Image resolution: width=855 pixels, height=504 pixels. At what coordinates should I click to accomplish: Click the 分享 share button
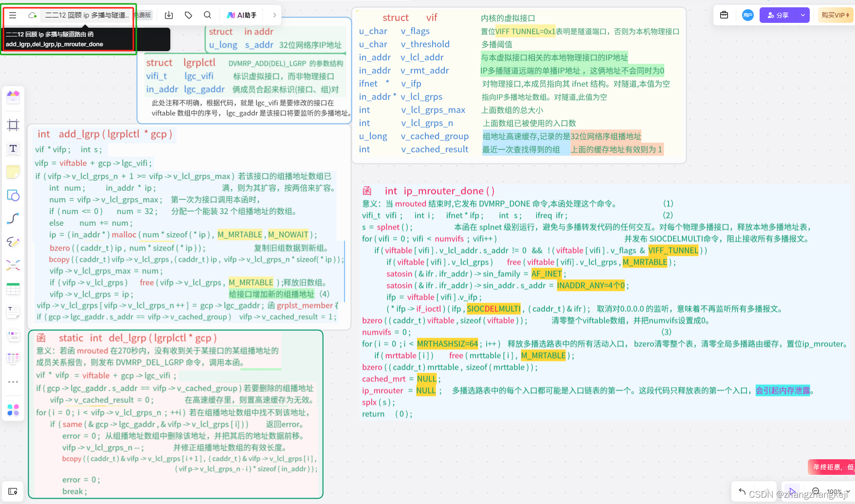pos(778,15)
